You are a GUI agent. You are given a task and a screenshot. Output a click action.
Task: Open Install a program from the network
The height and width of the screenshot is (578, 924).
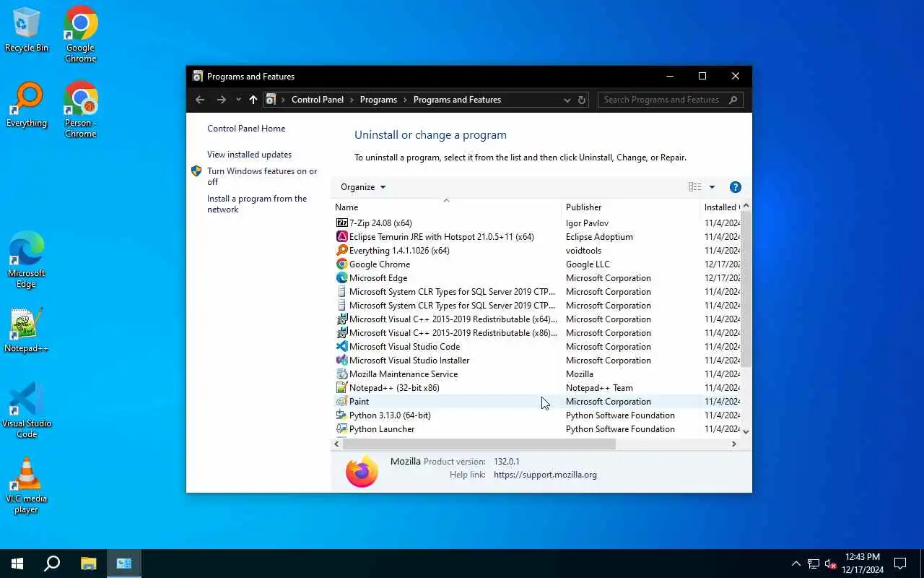coord(257,204)
